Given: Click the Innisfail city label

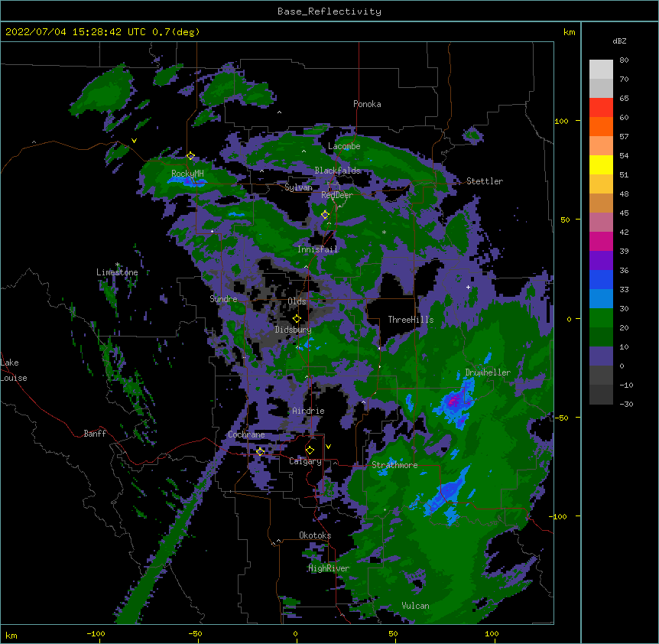Looking at the screenshot, I should tap(317, 249).
